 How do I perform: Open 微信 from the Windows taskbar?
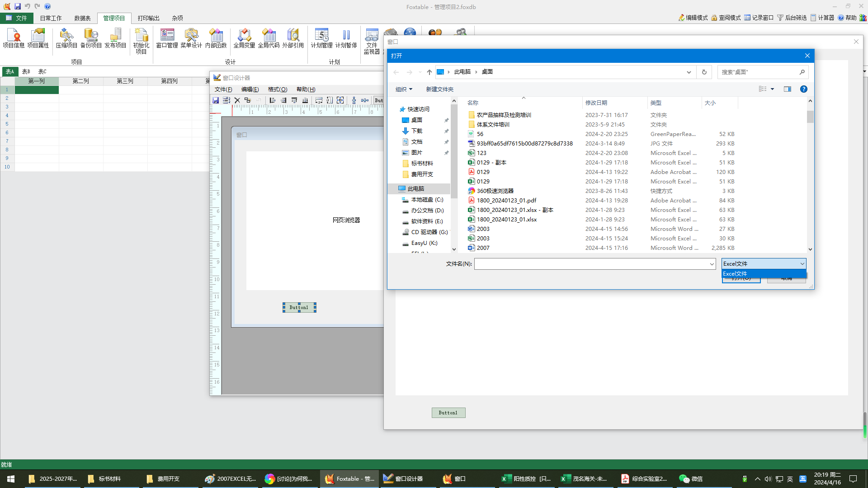point(692,479)
